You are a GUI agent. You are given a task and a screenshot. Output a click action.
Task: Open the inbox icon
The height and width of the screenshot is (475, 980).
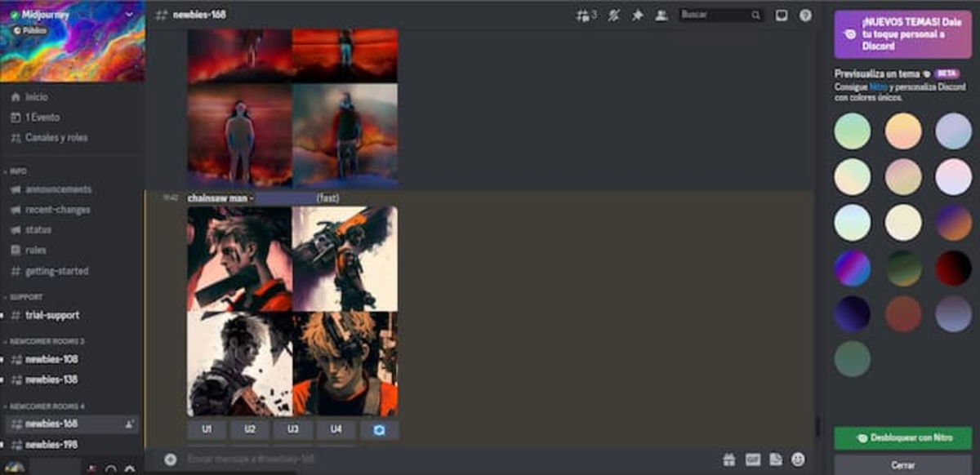coord(782,15)
